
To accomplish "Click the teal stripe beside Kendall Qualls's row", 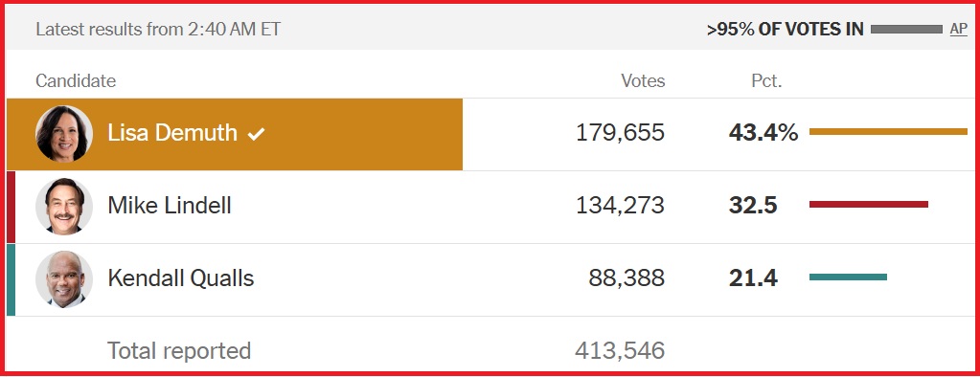I will [x=11, y=279].
